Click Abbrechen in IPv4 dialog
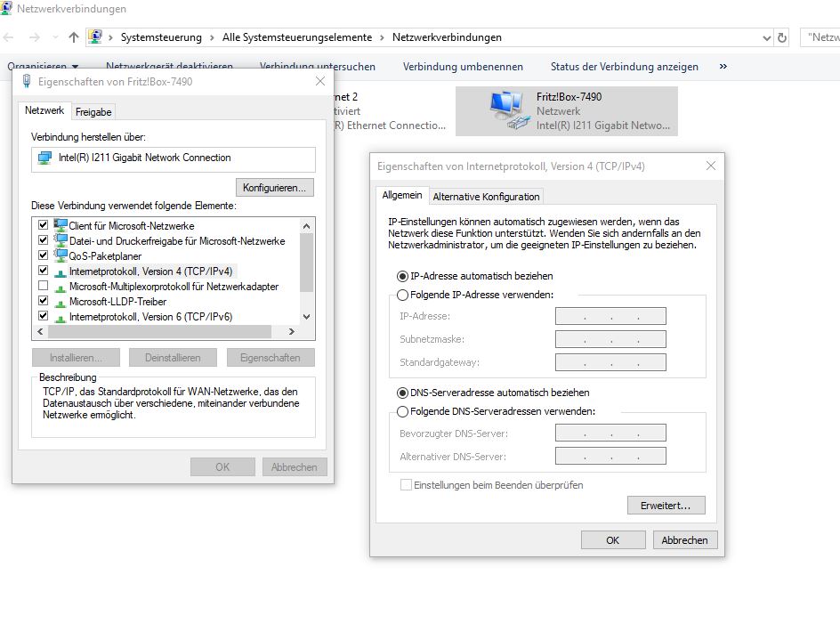840x640 pixels. coord(684,540)
